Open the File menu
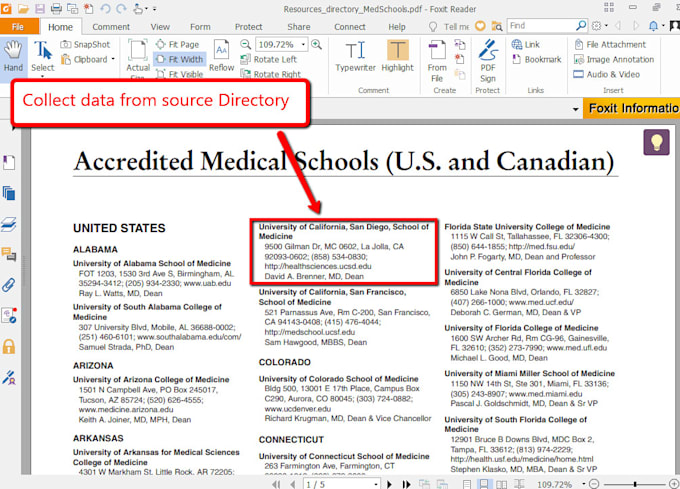The image size is (680, 489). pos(18,27)
